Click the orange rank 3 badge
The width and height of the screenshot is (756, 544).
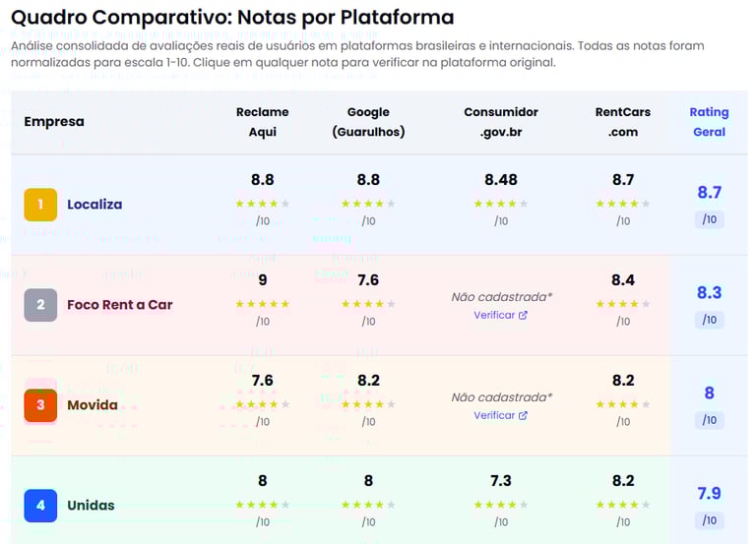click(x=40, y=405)
